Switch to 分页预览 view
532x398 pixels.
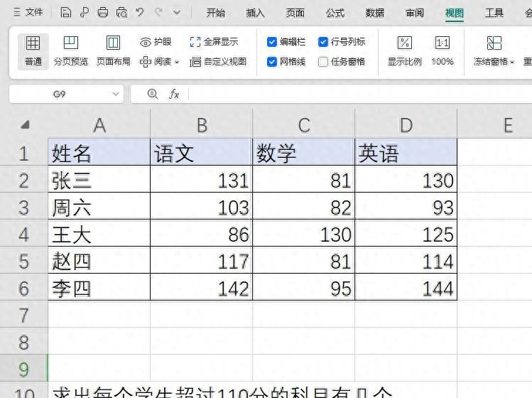click(x=71, y=51)
